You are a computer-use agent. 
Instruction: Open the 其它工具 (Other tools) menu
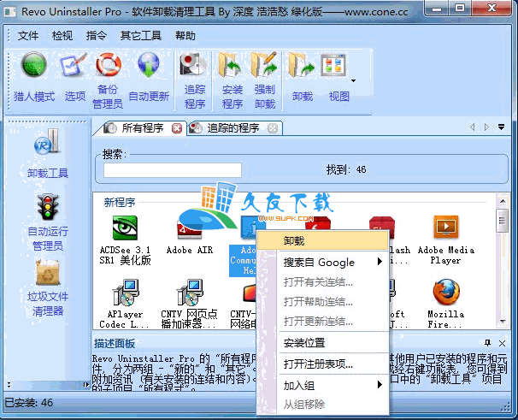pyautogui.click(x=141, y=35)
